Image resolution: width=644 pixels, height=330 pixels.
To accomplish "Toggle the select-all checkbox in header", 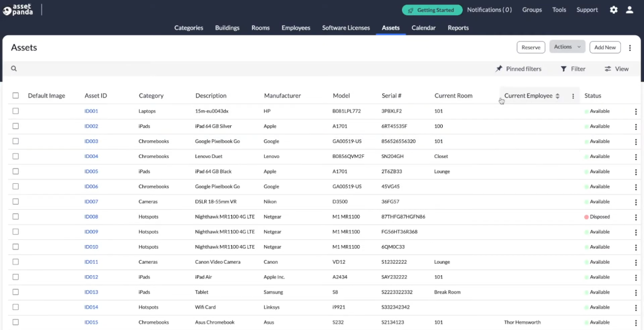I will 16,96.
